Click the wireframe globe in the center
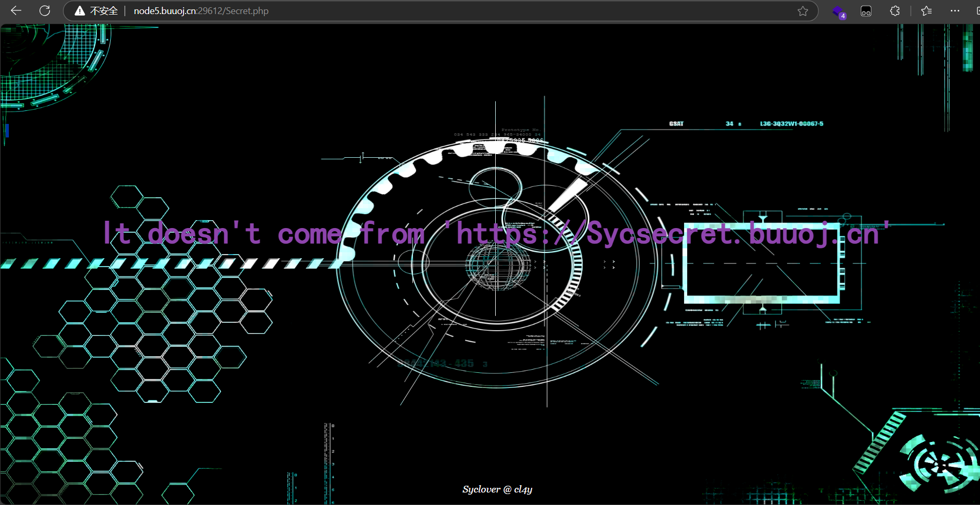Screen dimensions: 980x505 click(x=497, y=266)
